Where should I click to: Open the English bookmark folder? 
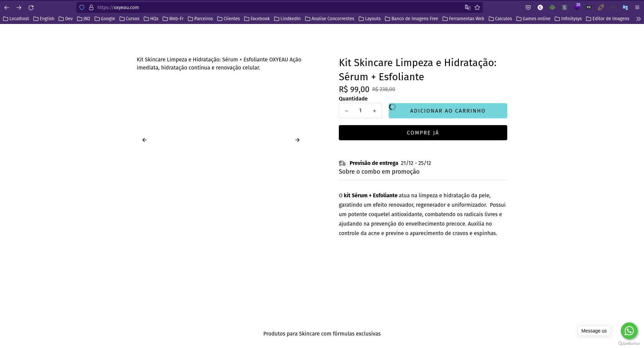(44, 19)
